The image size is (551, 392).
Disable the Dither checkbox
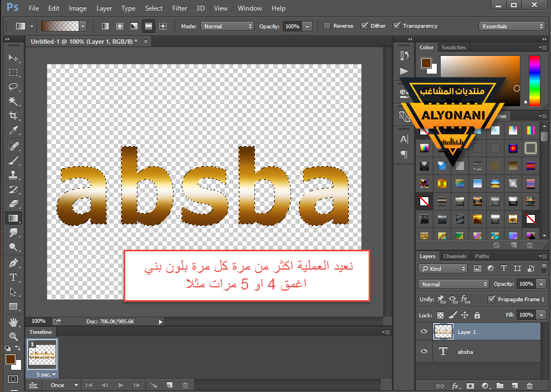pyautogui.click(x=364, y=26)
